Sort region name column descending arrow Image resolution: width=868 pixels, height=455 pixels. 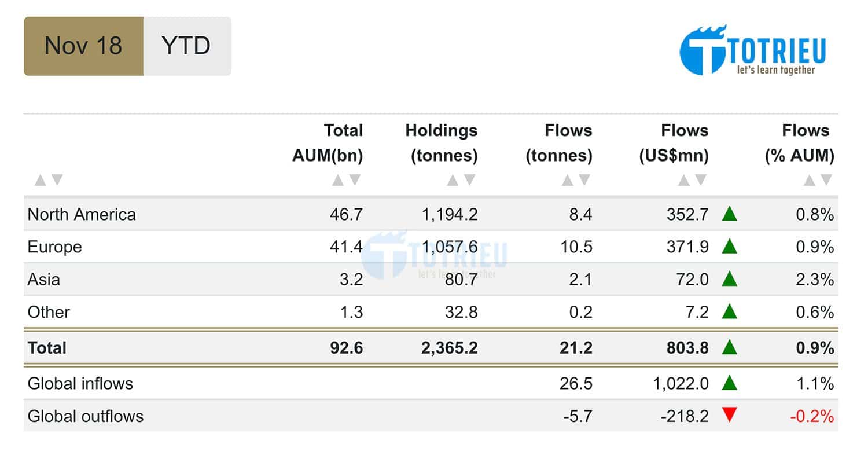click(x=57, y=181)
